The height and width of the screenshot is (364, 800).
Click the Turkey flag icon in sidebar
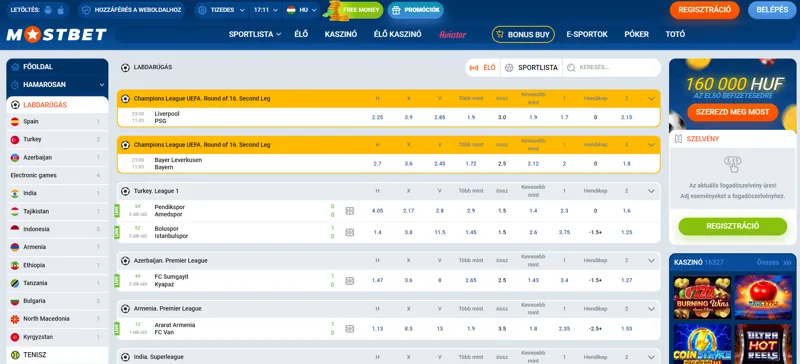[x=15, y=139]
